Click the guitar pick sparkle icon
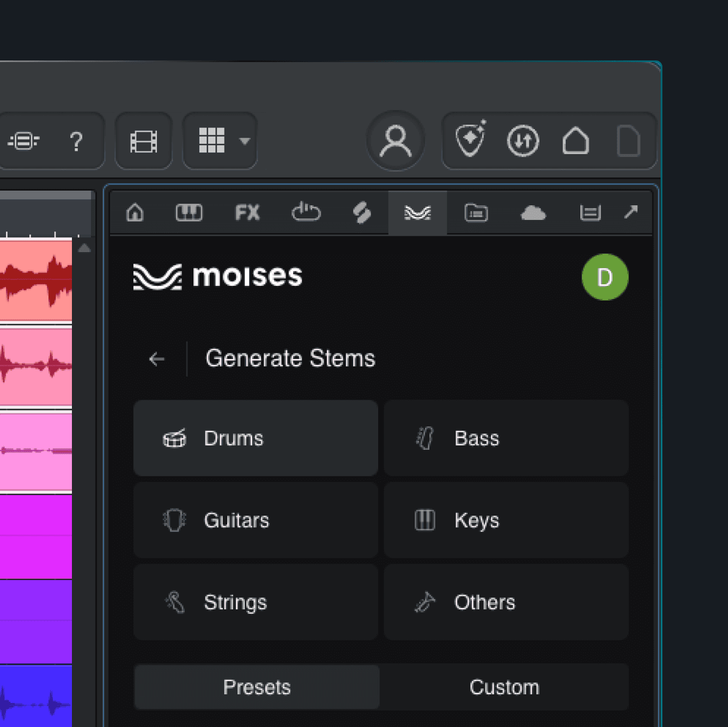728x727 pixels. (471, 139)
